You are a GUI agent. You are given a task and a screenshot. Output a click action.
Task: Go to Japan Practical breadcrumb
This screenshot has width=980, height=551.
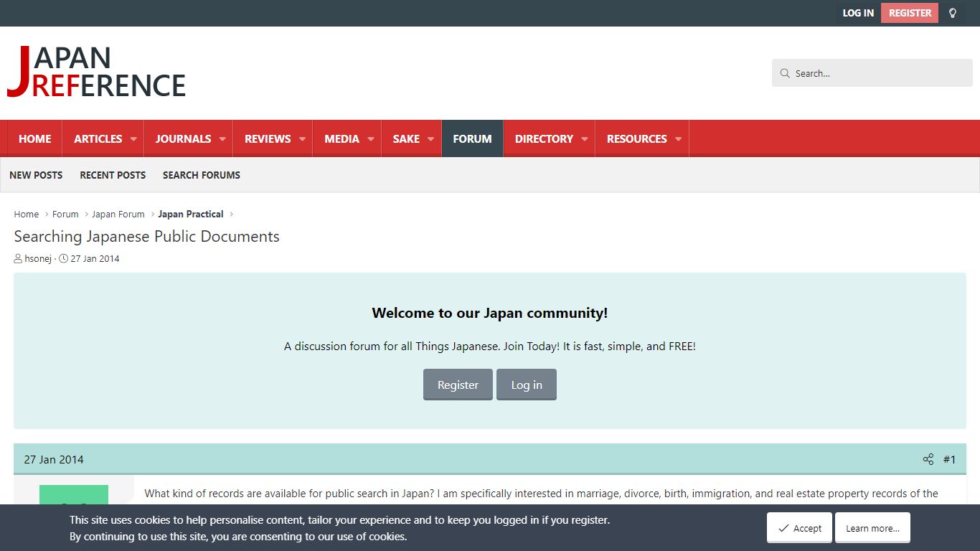[191, 215]
